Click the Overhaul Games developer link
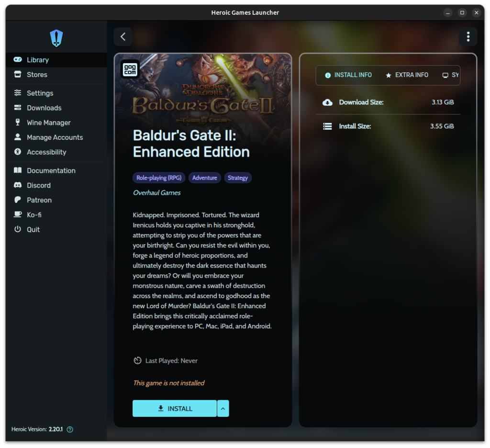This screenshot has width=490, height=448. click(x=157, y=193)
